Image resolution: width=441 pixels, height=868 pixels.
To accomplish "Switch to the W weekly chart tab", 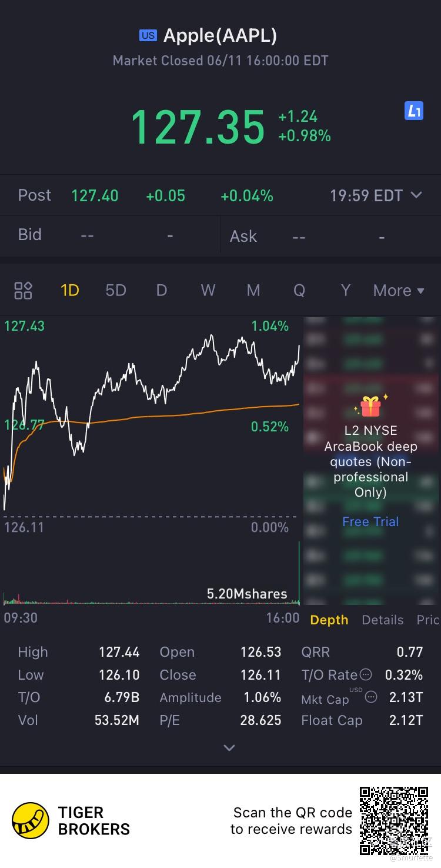I will tap(208, 290).
